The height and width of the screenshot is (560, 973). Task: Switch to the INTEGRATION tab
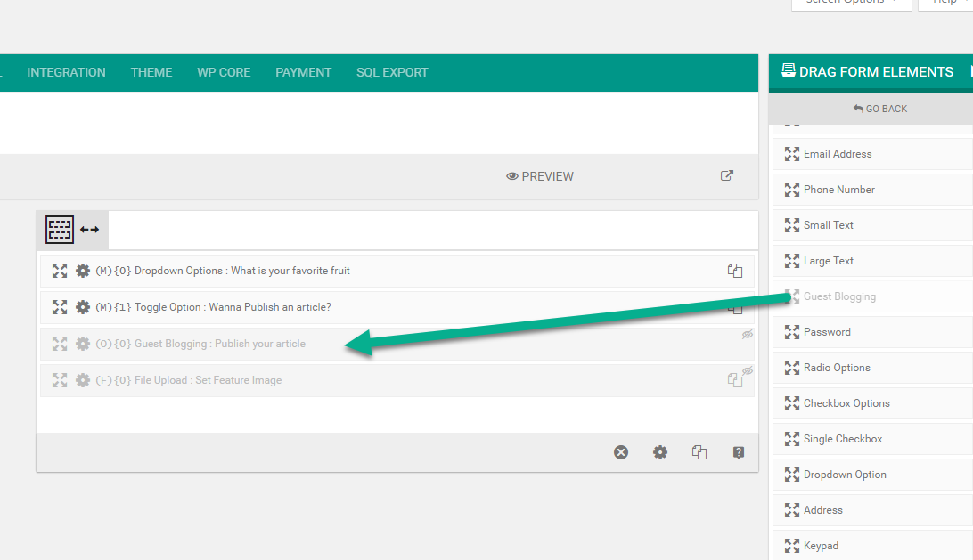point(66,72)
